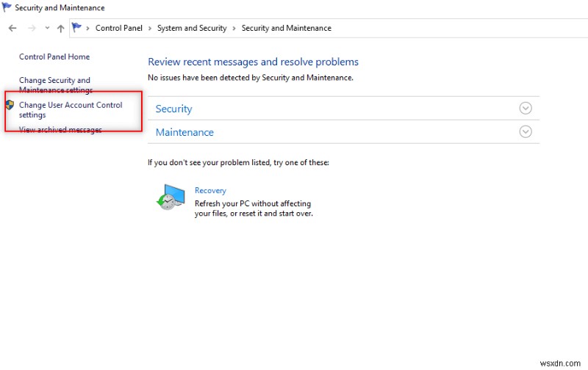Open Change Security and Maintenance settings

tap(54, 84)
